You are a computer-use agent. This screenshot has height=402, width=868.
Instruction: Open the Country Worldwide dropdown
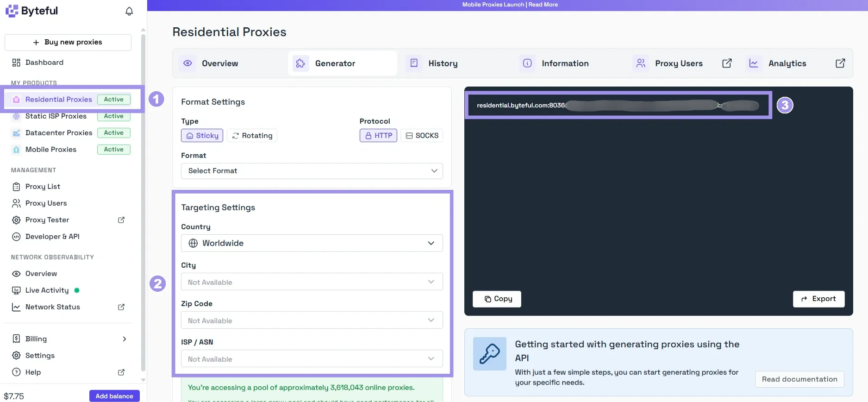(312, 243)
